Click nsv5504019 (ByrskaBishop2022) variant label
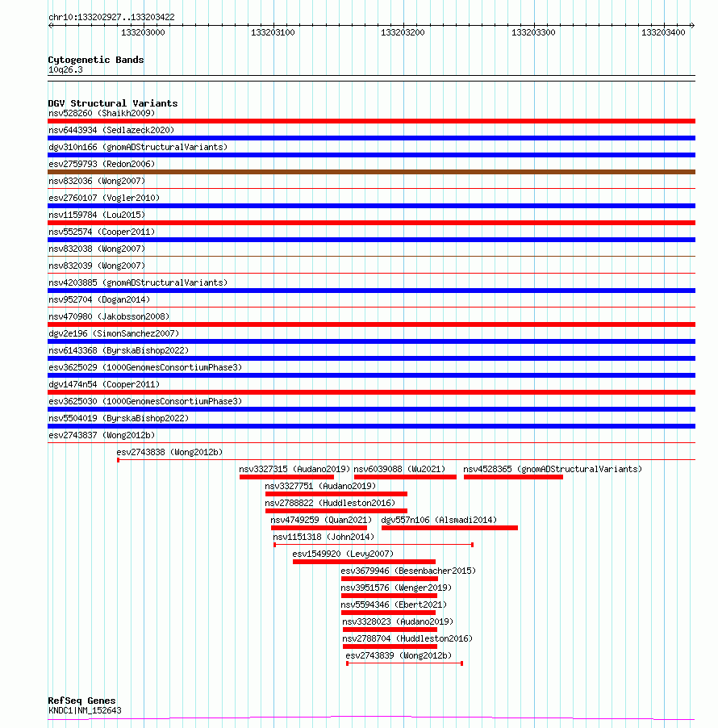Viewport: 718px width, 728px height. 119,418
